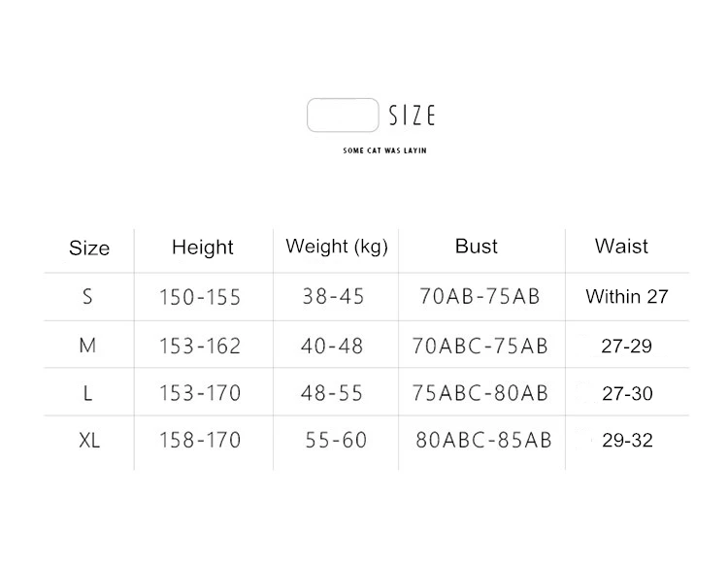This screenshot has width=728, height=563.
Task: Click the Within 27 waist cell
Action: (627, 297)
